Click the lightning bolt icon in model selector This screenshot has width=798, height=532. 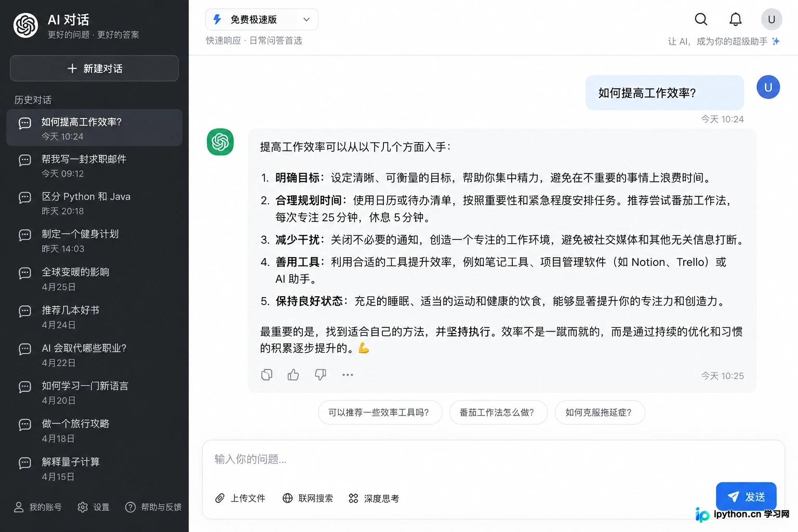(x=217, y=20)
